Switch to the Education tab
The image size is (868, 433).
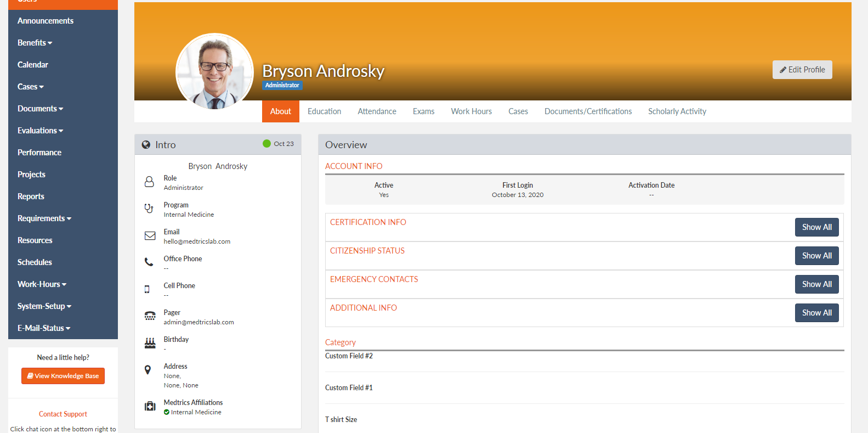click(x=324, y=111)
